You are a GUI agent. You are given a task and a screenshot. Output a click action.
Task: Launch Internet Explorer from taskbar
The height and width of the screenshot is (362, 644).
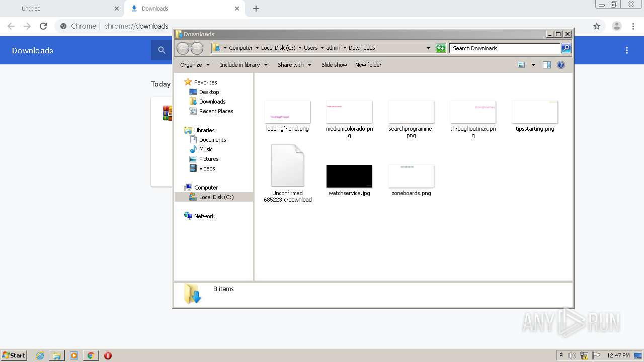point(40,355)
